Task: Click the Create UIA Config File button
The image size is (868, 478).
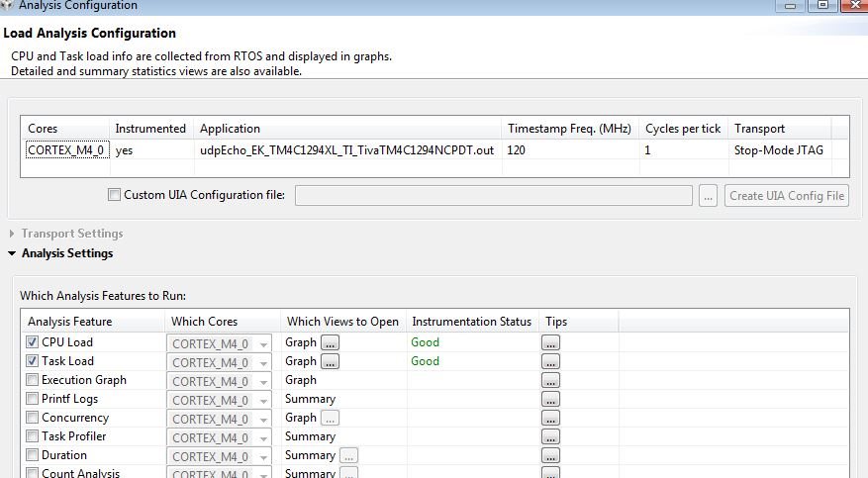Action: [x=787, y=195]
